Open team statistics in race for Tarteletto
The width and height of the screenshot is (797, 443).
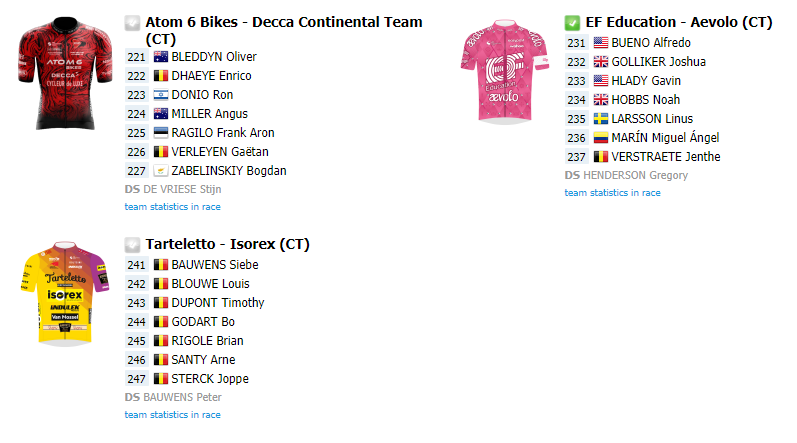(172, 415)
